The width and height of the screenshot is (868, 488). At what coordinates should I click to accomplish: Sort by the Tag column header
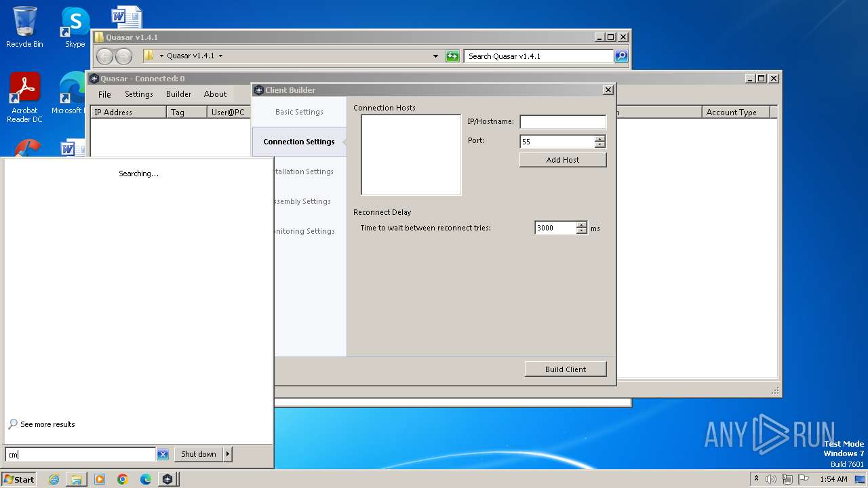point(186,113)
